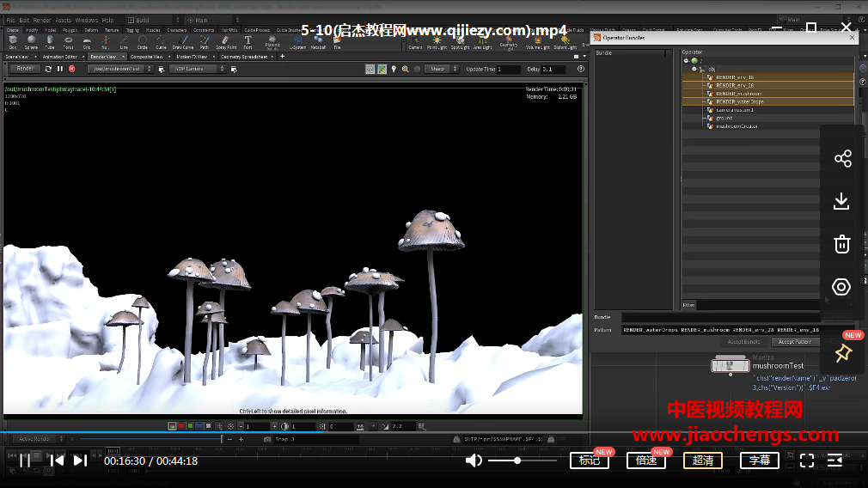The width and height of the screenshot is (868, 488).
Task: Switch to the Scene View tab
Action: [x=17, y=57]
